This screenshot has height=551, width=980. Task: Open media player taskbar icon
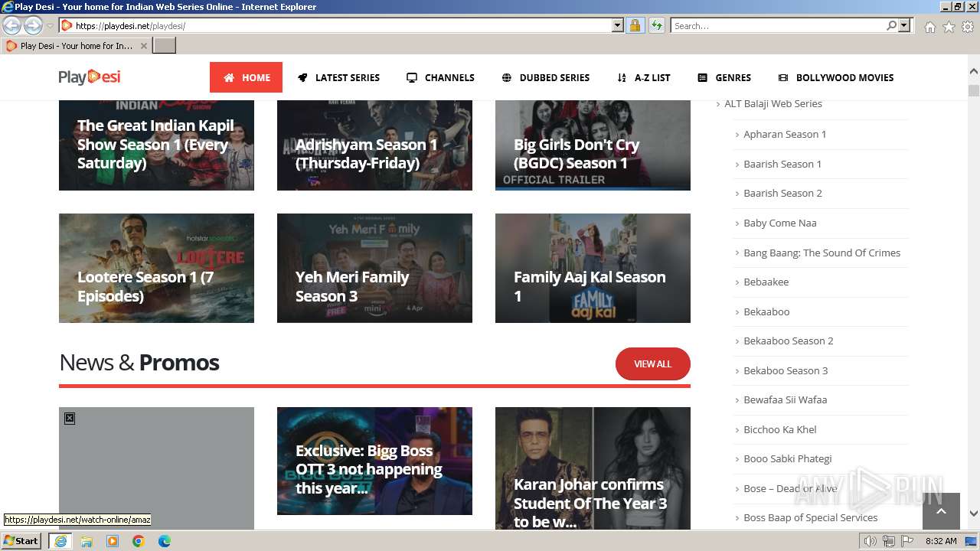coord(113,541)
